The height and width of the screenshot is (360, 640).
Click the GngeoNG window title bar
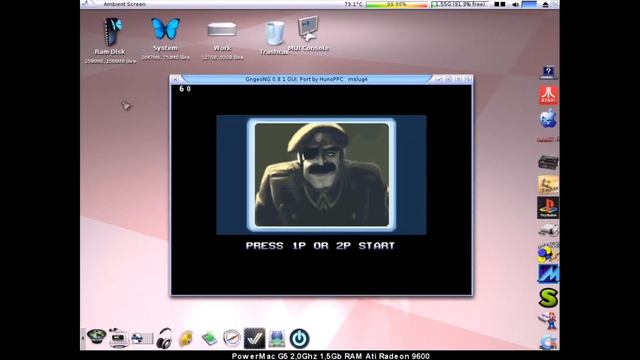click(x=306, y=79)
